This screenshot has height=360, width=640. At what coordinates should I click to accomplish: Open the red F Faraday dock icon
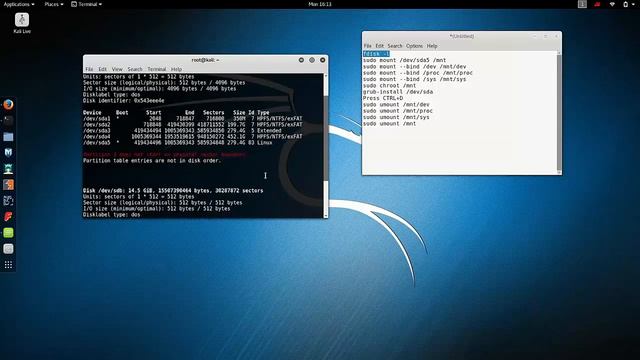click(8, 217)
